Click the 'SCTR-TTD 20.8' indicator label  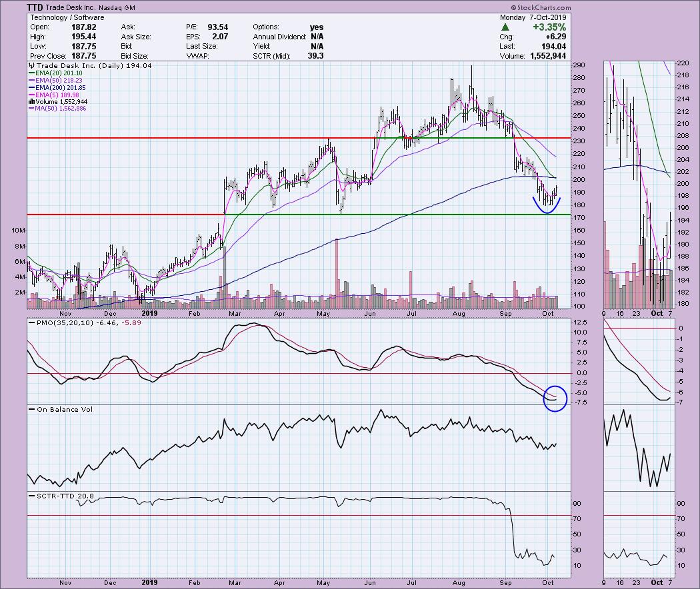tap(65, 496)
